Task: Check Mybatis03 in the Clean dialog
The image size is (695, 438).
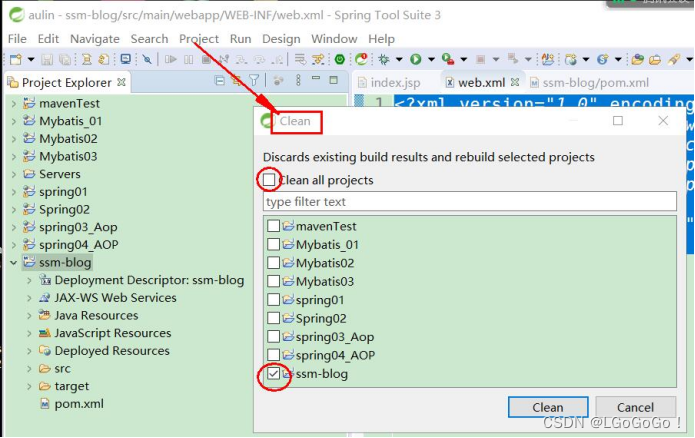Action: [x=273, y=281]
